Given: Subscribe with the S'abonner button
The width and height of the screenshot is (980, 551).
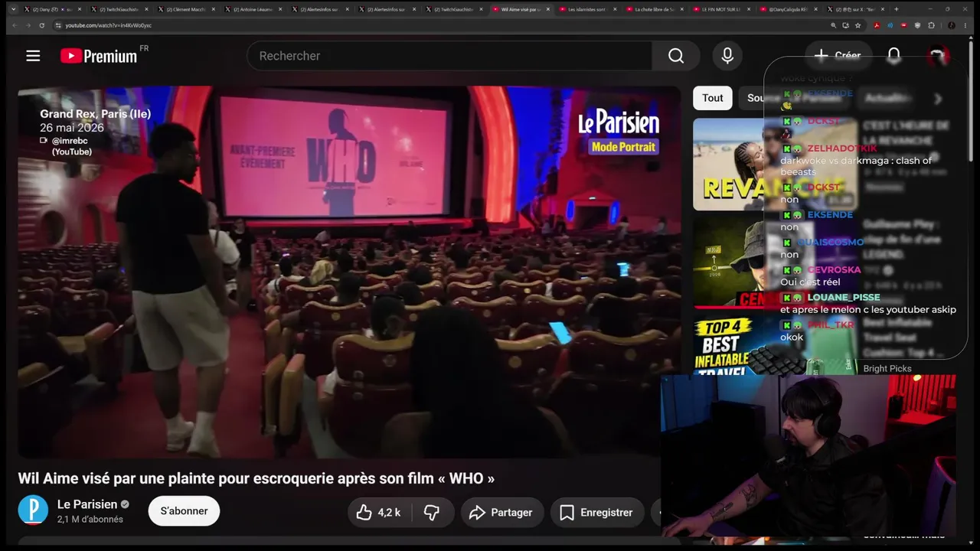Looking at the screenshot, I should 184,511.
